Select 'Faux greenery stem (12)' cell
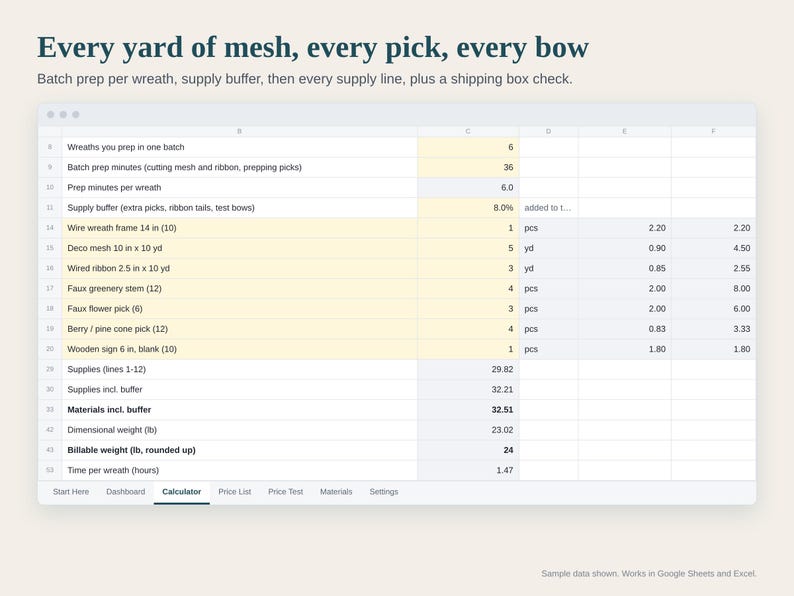Image resolution: width=794 pixels, height=596 pixels. pyautogui.click(x=240, y=289)
